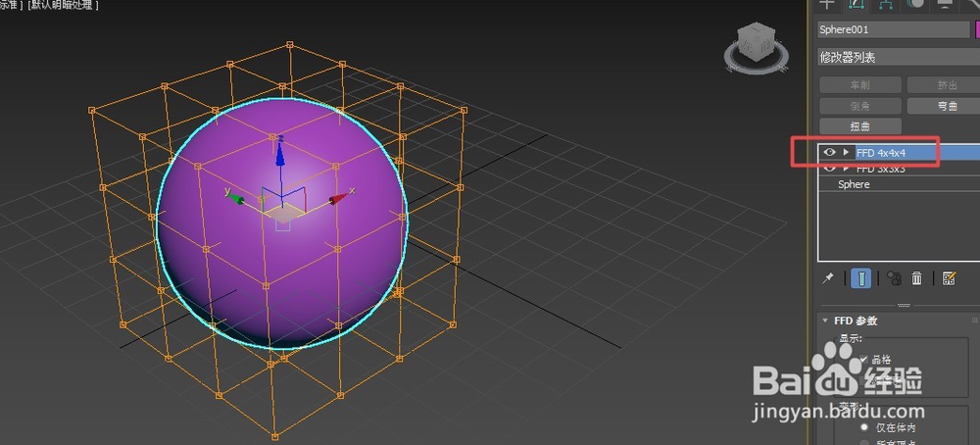Open the 默认明暗处理 viewport shading menu

click(63, 5)
